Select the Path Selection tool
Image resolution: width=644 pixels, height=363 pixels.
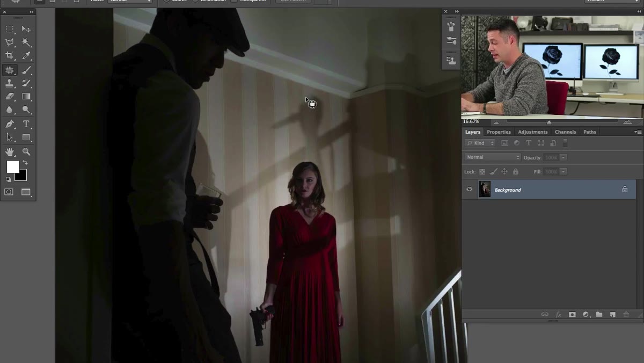(x=10, y=137)
